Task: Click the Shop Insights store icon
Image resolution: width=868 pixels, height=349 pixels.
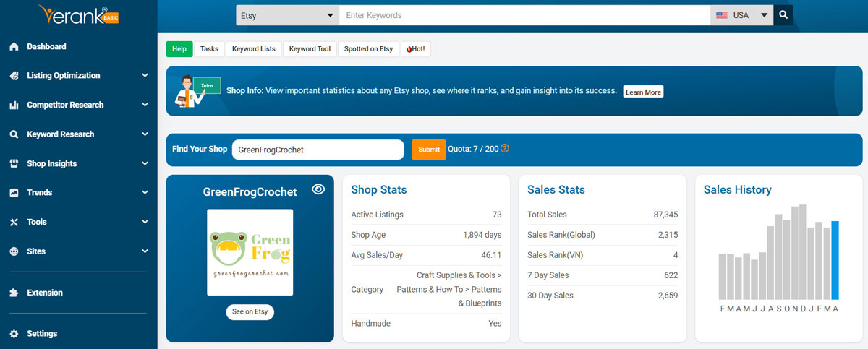Action: 14,163
